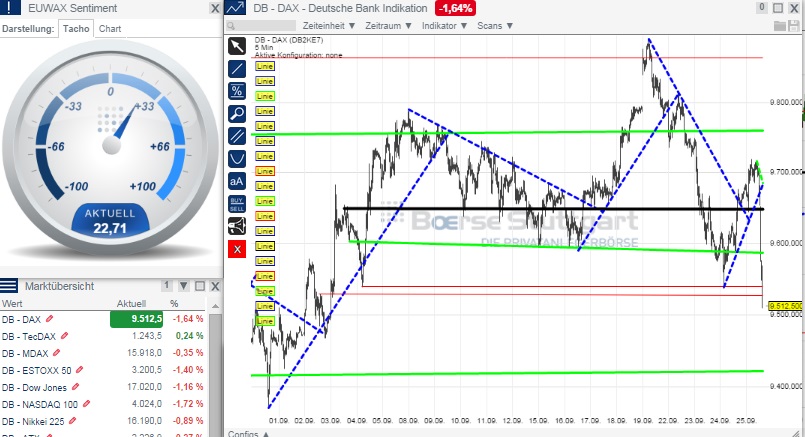The height and width of the screenshot is (437, 805).
Task: Open the Scans dropdown
Action: (x=495, y=26)
